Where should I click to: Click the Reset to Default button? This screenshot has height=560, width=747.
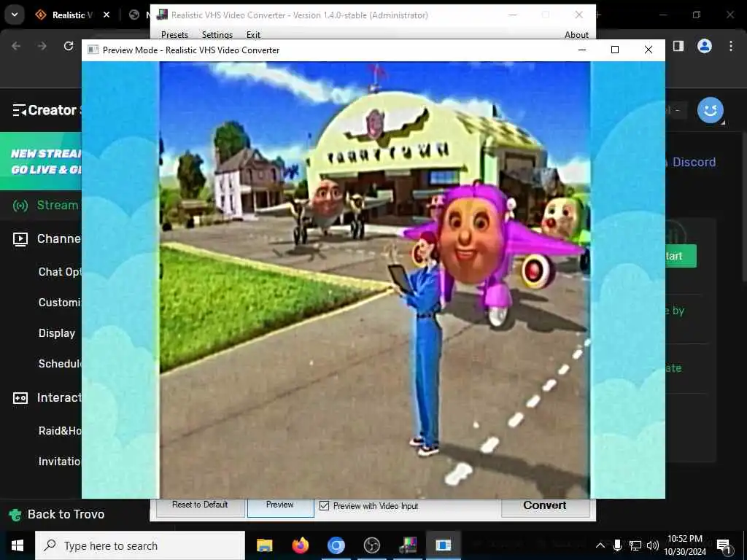200,505
